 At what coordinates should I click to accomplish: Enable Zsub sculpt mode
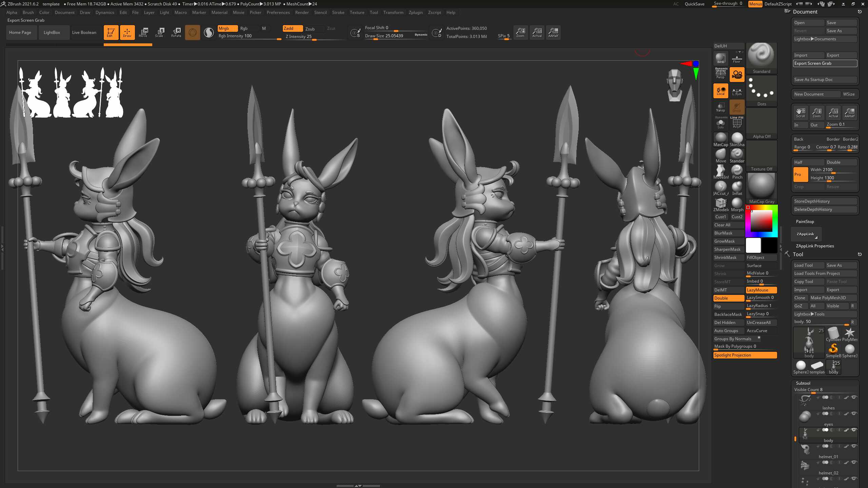(314, 29)
